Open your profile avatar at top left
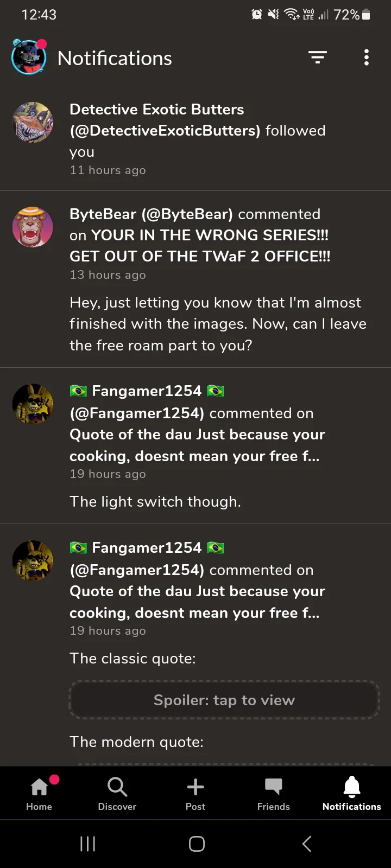 click(28, 58)
